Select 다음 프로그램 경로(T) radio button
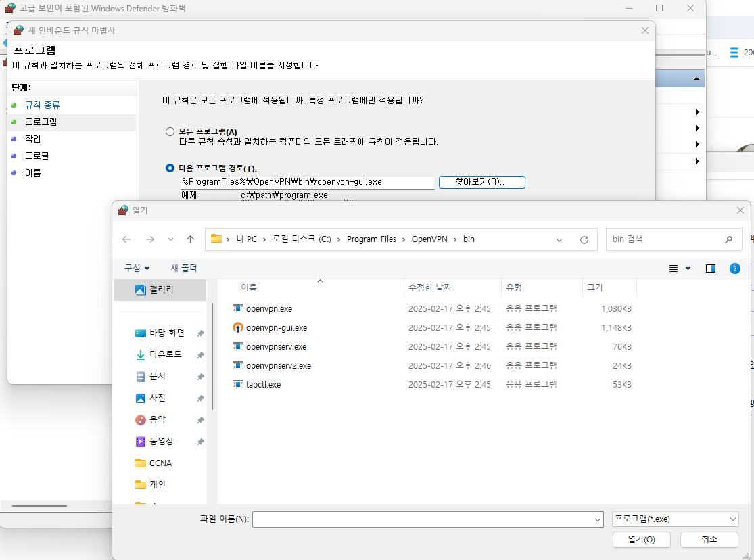This screenshot has height=560, width=754. point(170,168)
